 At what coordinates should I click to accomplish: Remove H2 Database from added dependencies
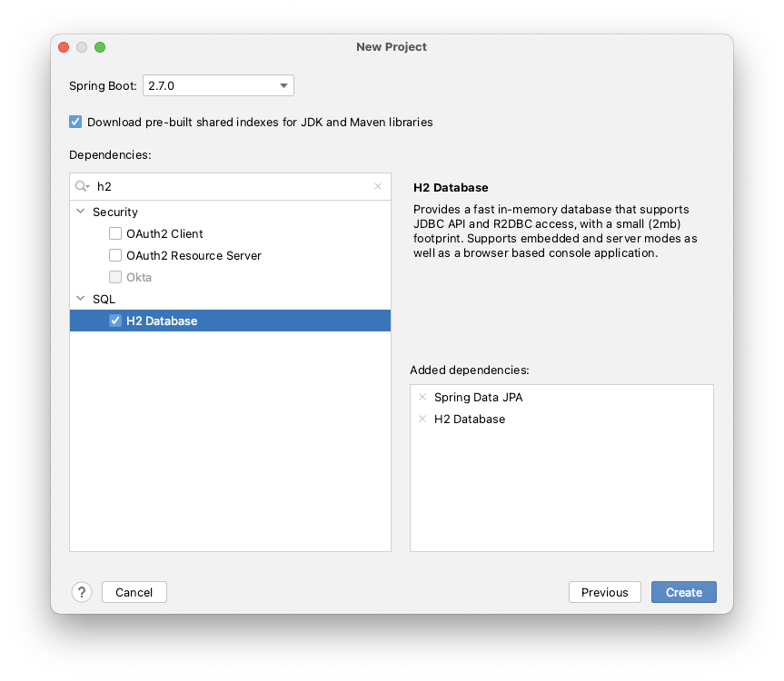422,419
